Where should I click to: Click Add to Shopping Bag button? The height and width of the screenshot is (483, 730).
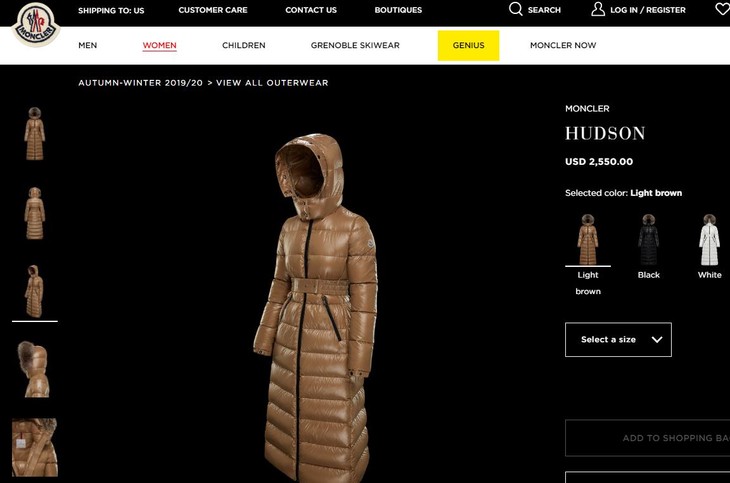click(648, 438)
